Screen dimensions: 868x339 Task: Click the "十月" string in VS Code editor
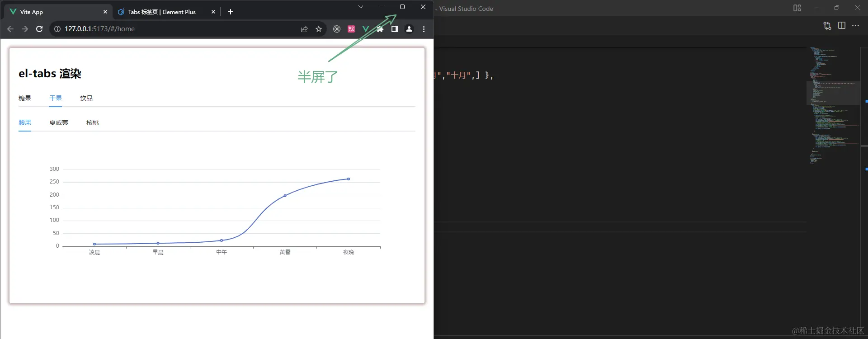coord(459,75)
